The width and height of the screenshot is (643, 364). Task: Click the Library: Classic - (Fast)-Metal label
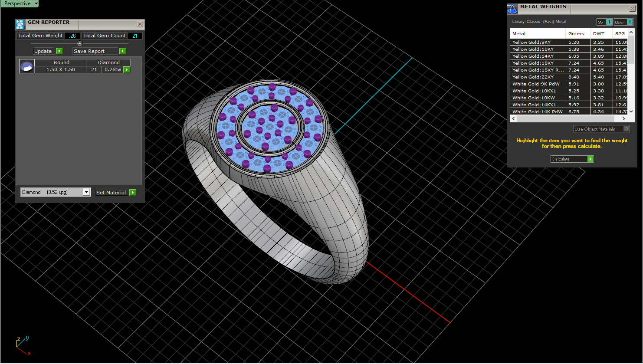pyautogui.click(x=539, y=22)
